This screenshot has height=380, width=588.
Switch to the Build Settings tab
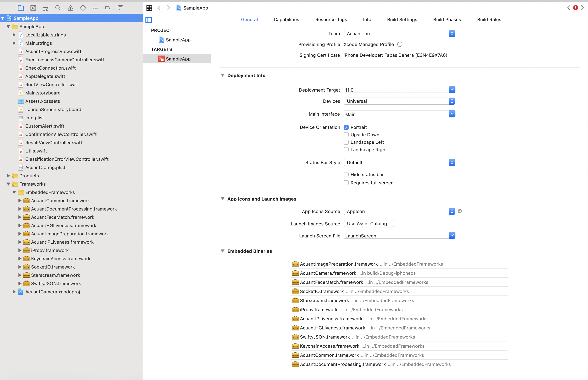pos(402,19)
